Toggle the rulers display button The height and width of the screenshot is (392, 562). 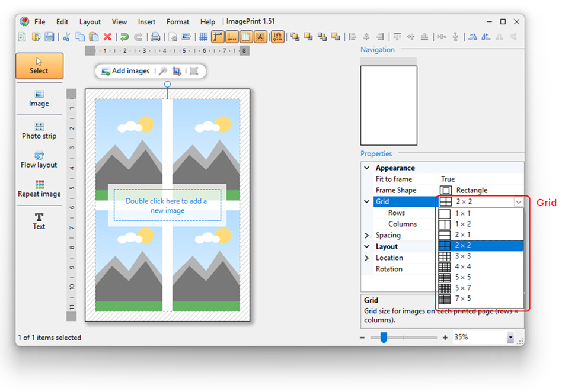tap(218, 37)
